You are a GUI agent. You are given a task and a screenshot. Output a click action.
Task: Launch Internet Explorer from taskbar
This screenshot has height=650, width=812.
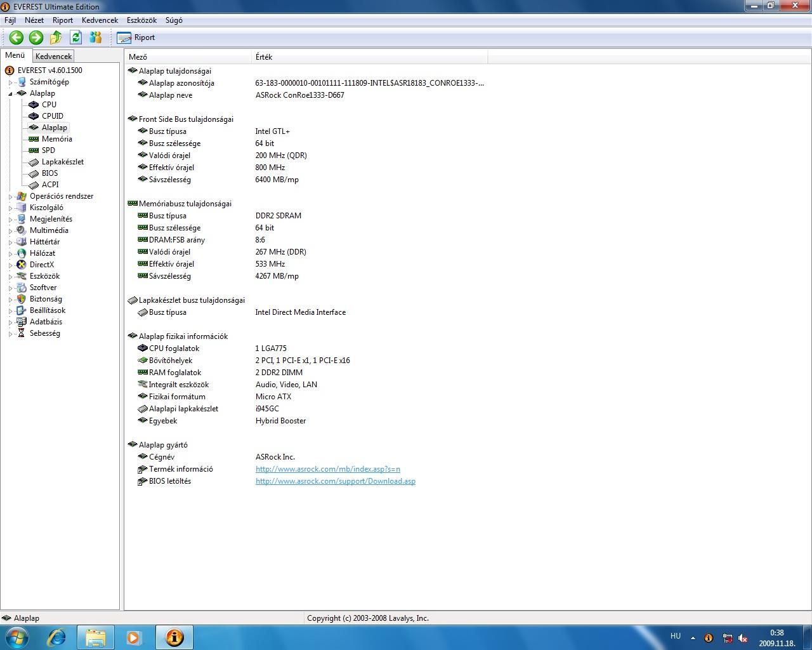click(x=56, y=637)
